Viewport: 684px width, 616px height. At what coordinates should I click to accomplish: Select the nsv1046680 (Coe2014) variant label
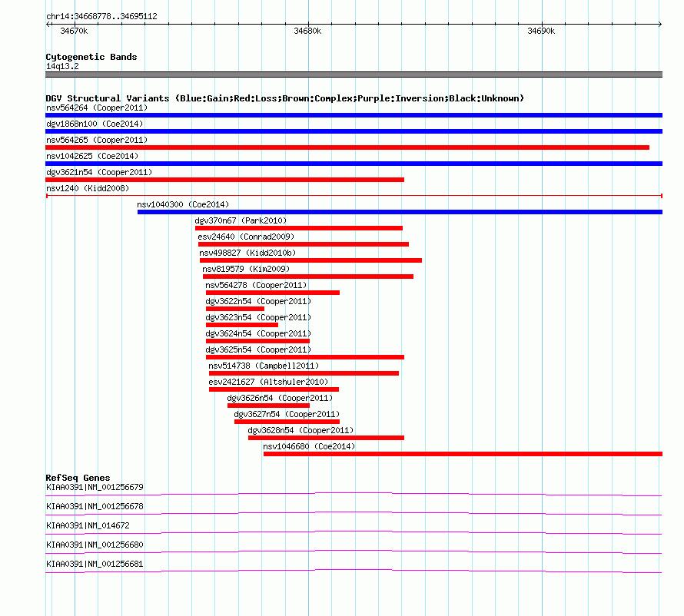point(309,446)
